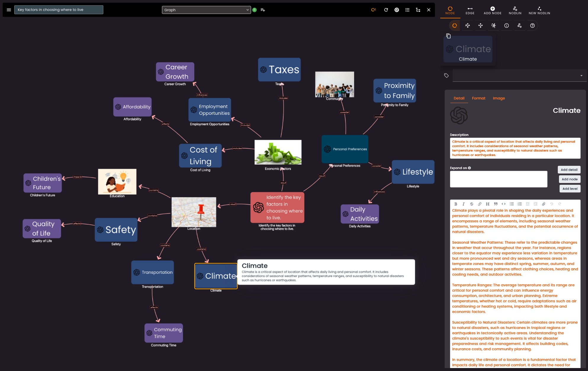Click the Add level button
Viewport: 588px width, 371px height.
pos(570,189)
